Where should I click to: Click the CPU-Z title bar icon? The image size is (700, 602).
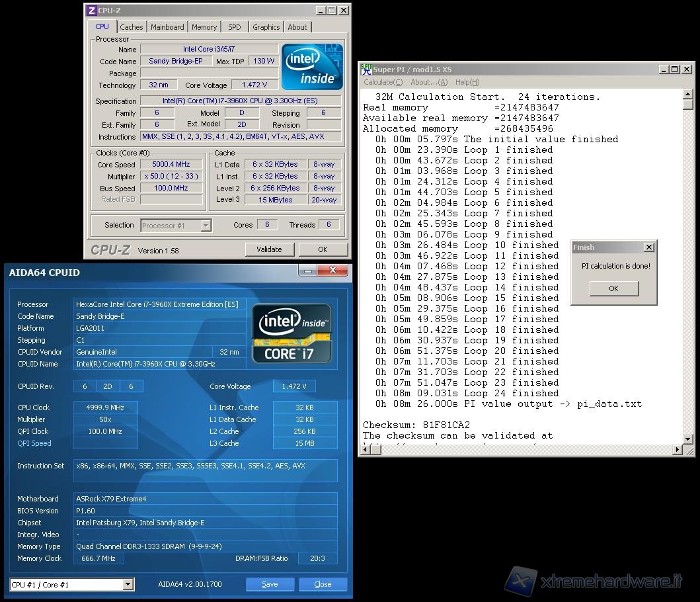click(x=92, y=11)
